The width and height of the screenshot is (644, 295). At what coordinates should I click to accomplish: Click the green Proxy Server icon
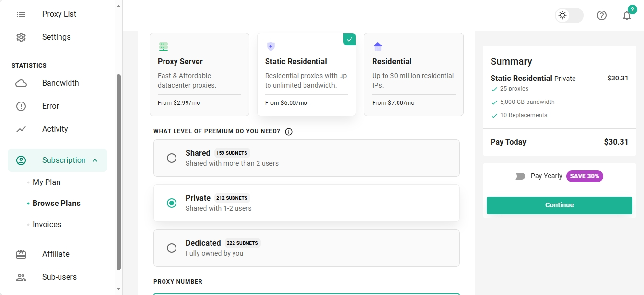(164, 46)
